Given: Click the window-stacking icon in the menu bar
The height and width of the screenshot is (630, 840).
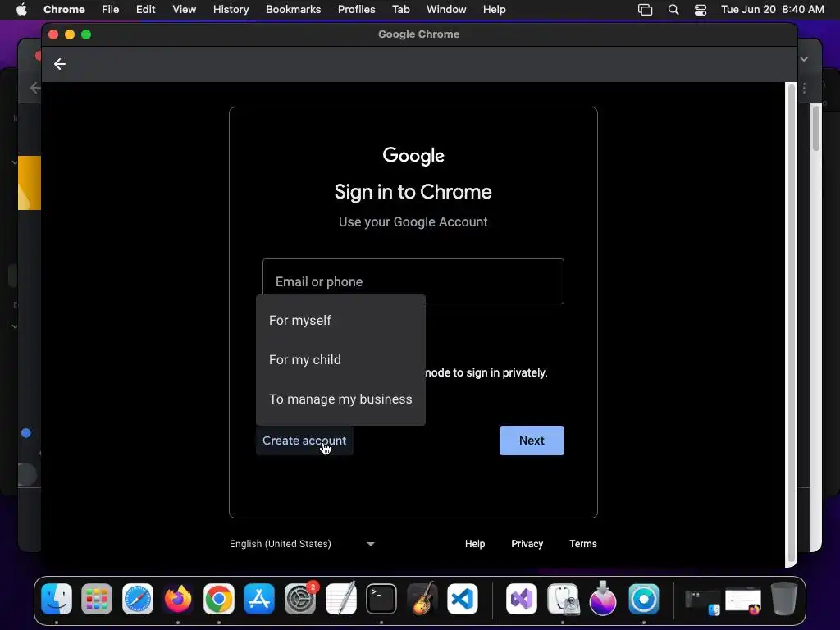Looking at the screenshot, I should click(x=645, y=10).
